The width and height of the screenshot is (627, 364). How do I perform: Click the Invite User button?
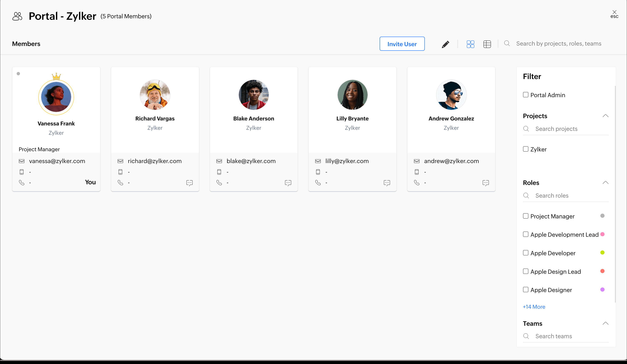tap(402, 44)
